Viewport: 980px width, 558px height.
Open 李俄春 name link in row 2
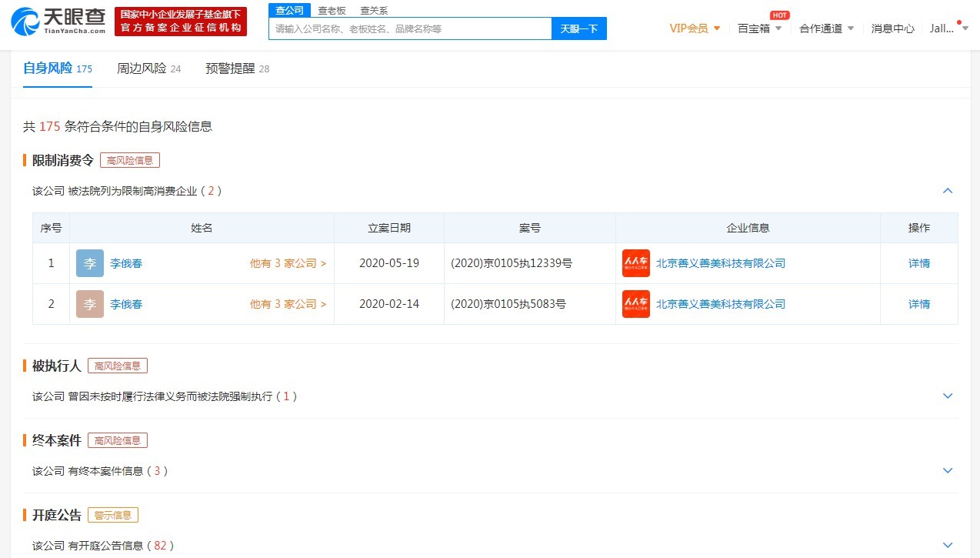pyautogui.click(x=126, y=304)
